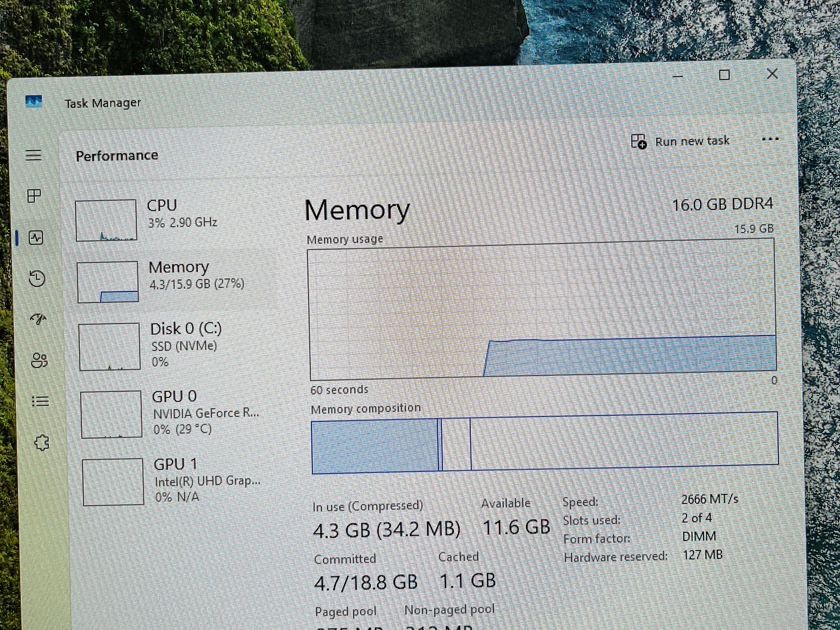Click the 16.0 GB DDR4 label
This screenshot has width=840, height=630.
pos(722,204)
